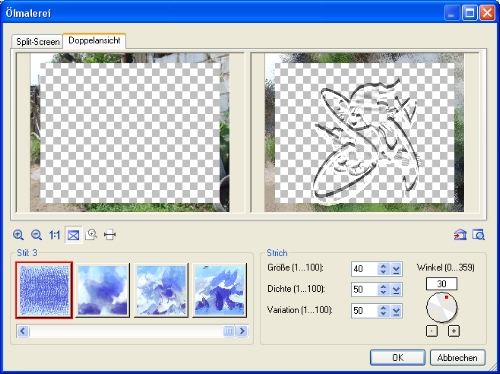Increase Variation with spinner up arrow
Screen dimensions: 500x374
383,308
